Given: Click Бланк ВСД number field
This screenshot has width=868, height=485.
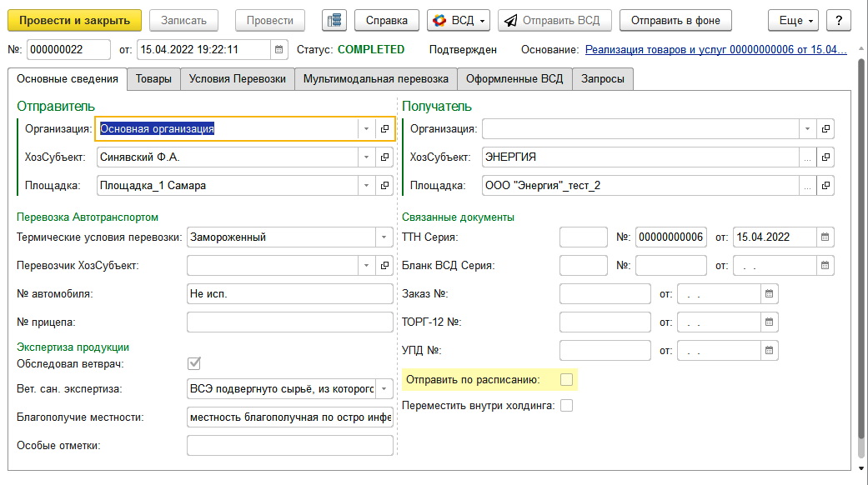Looking at the screenshot, I should (x=671, y=266).
